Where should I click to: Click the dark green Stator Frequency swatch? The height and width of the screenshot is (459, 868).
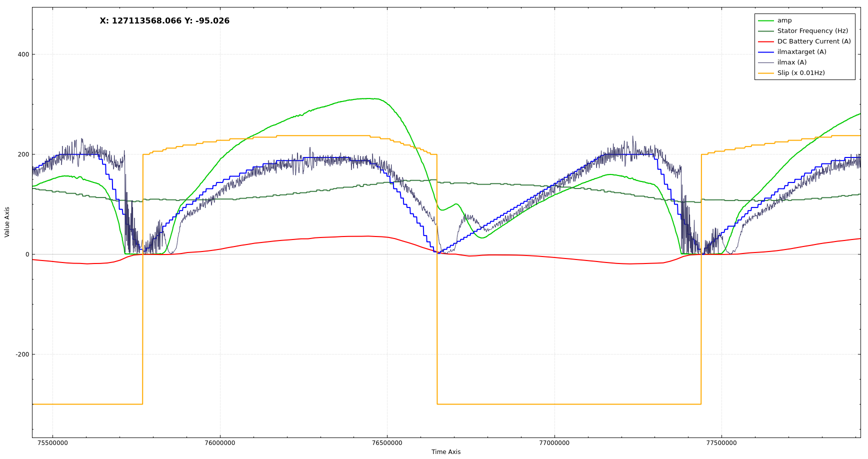tap(765, 31)
